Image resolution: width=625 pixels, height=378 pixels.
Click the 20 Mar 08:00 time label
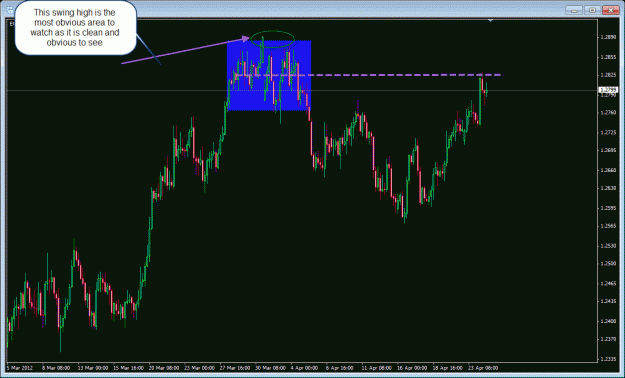[x=163, y=368]
